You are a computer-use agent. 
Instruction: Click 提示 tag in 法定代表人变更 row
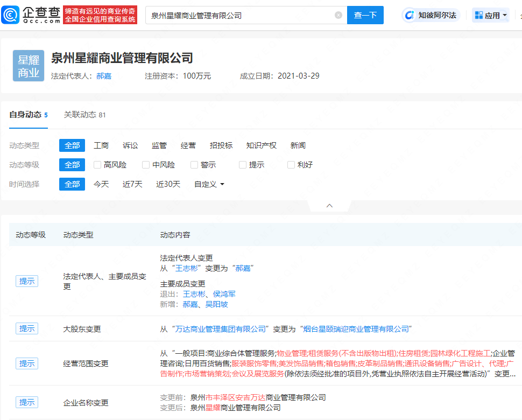pos(27,281)
